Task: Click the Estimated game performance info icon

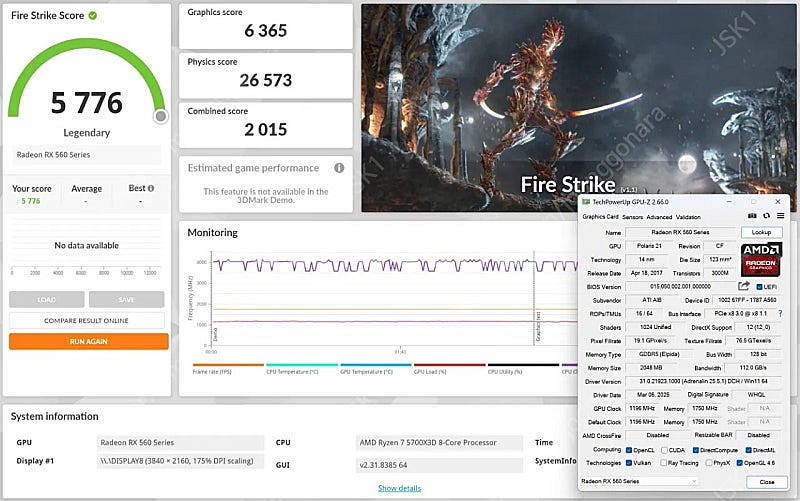Action: pos(339,168)
